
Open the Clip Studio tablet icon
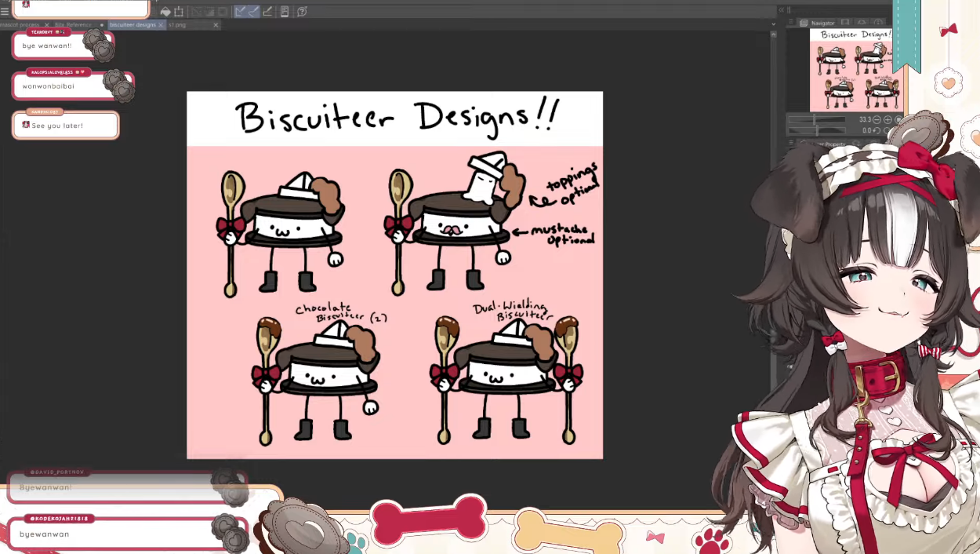tap(285, 12)
